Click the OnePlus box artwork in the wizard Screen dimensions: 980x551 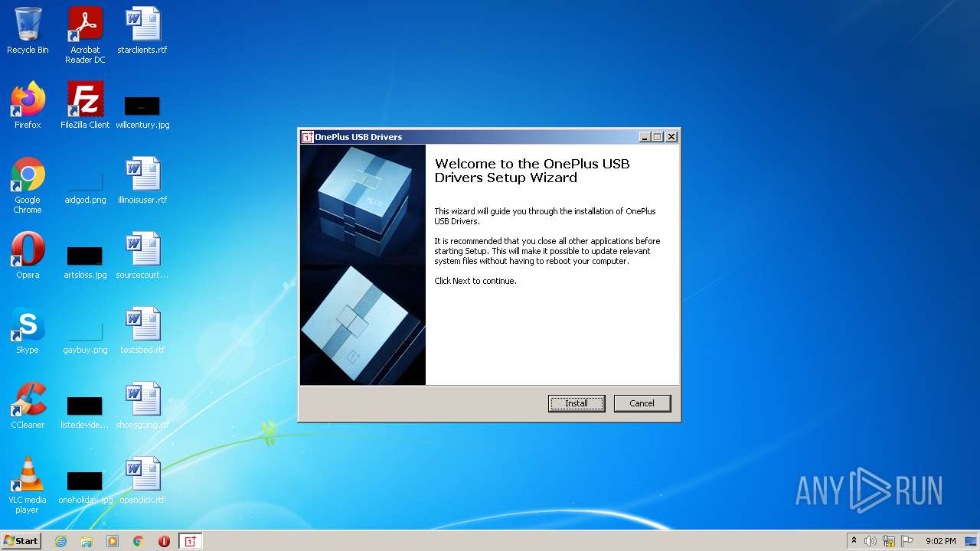tap(363, 265)
